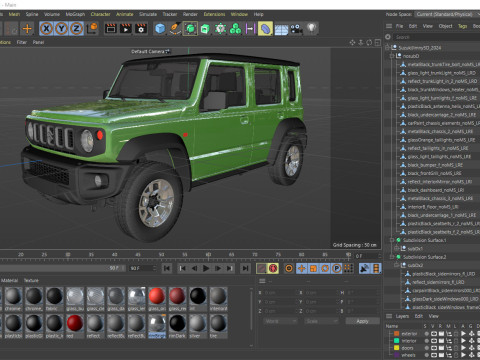Click the orange exterior layer color
The image size is (480, 360).
396,333
